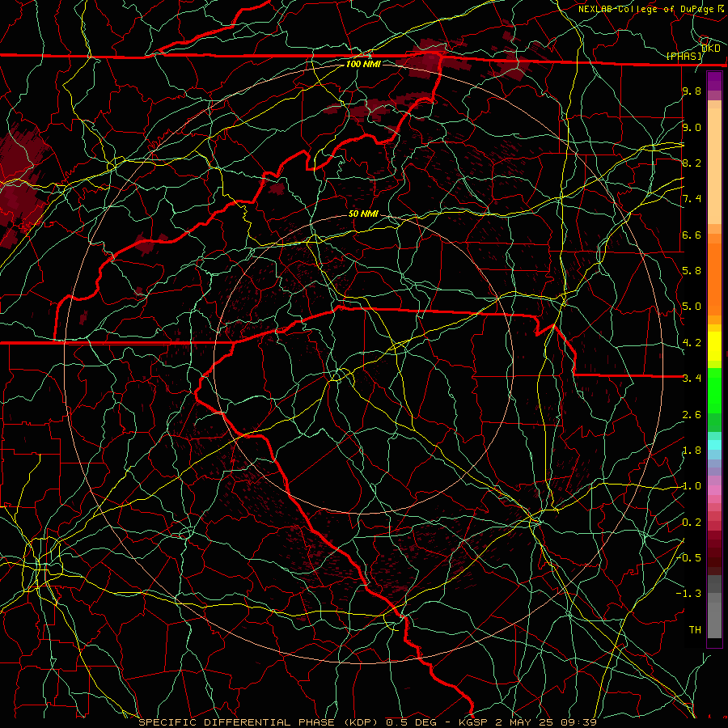Click the bright green segment of color bar
Image resolution: width=728 pixels, height=728 pixels.
pos(714,391)
